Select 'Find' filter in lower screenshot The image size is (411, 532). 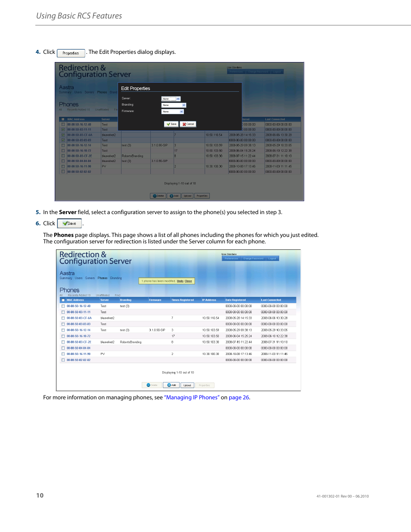117,295
